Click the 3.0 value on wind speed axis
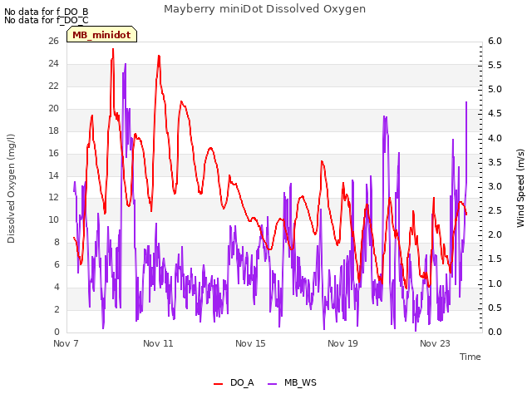 click(495, 186)
